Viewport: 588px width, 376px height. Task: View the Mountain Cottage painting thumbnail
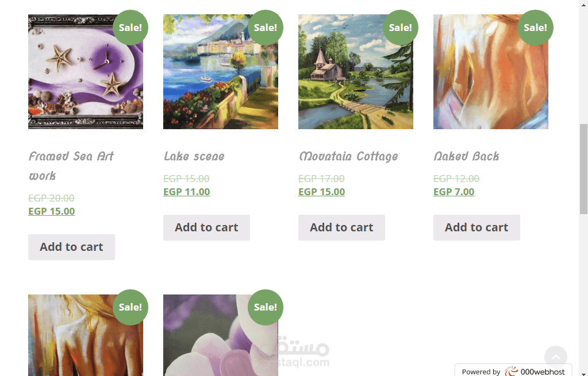(355, 72)
